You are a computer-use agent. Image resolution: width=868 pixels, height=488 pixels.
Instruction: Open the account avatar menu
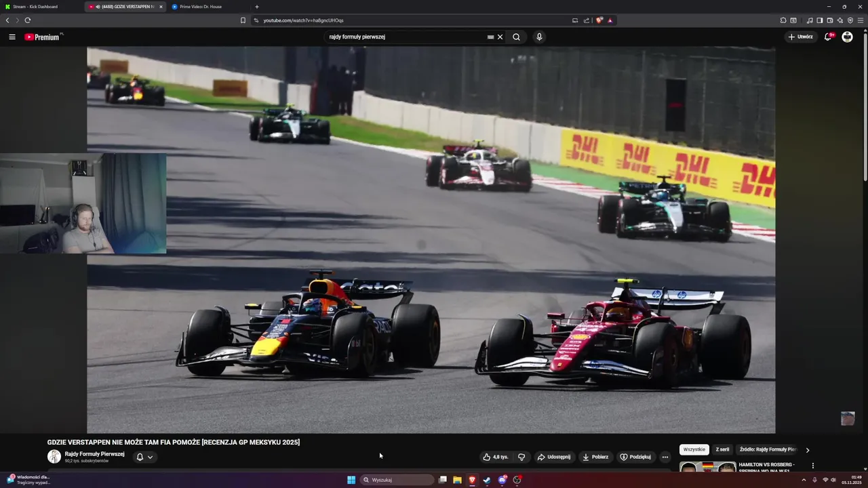(847, 37)
